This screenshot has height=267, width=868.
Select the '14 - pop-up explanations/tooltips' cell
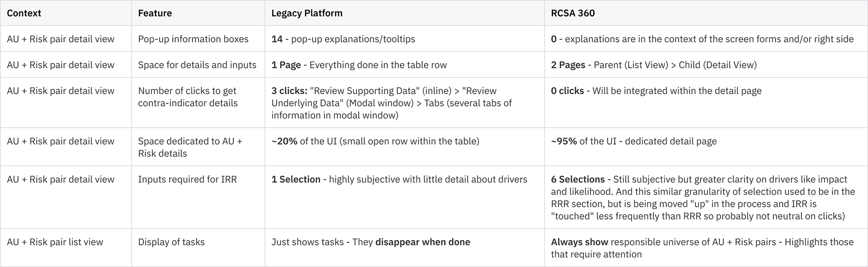click(343, 39)
